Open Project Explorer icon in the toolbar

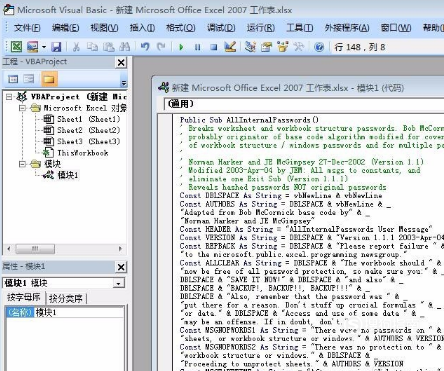(250, 47)
